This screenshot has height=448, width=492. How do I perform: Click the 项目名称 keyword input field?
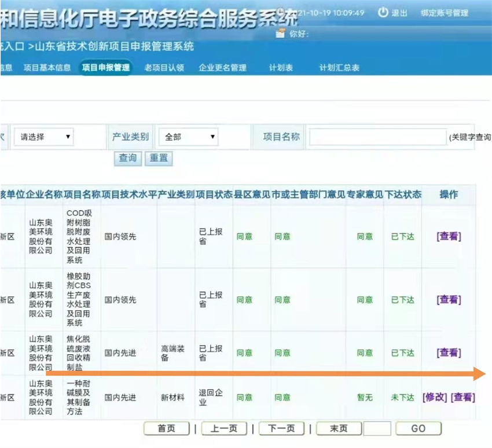[377, 137]
